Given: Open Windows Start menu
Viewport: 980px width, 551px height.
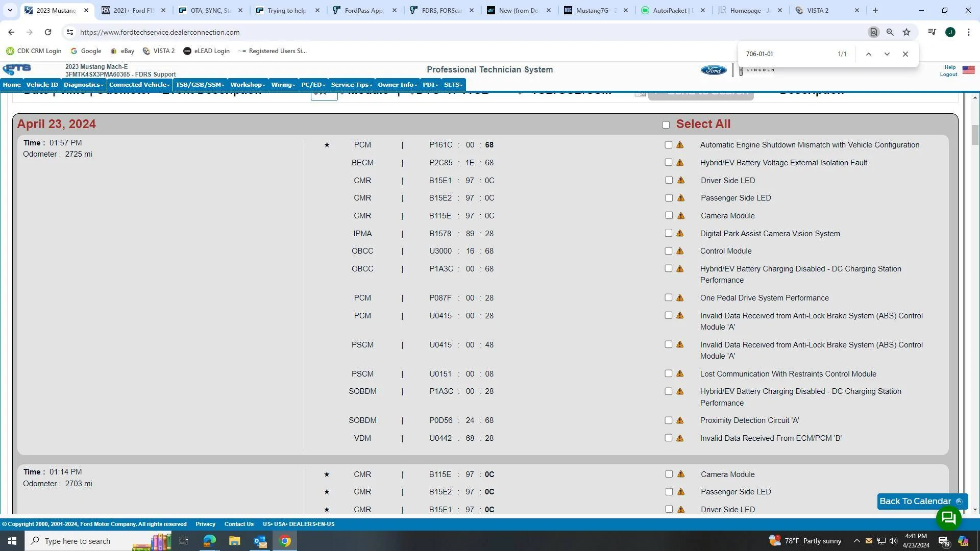Looking at the screenshot, I should pyautogui.click(x=12, y=541).
